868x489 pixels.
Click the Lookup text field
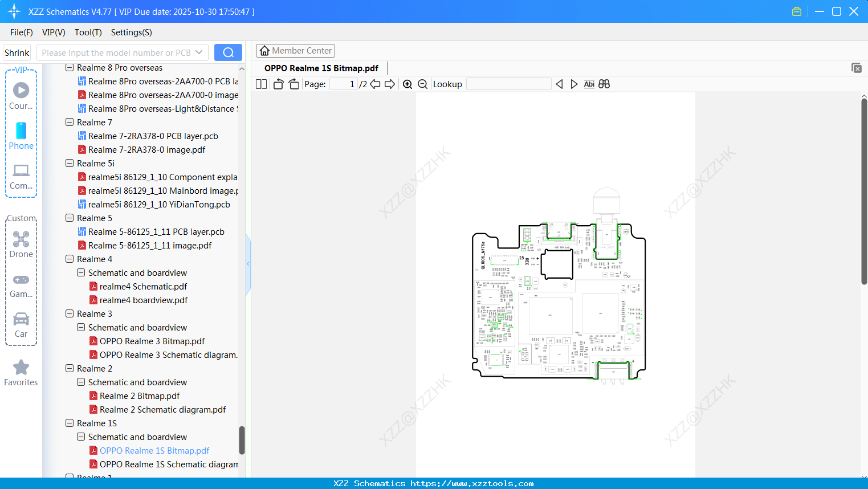(x=508, y=84)
